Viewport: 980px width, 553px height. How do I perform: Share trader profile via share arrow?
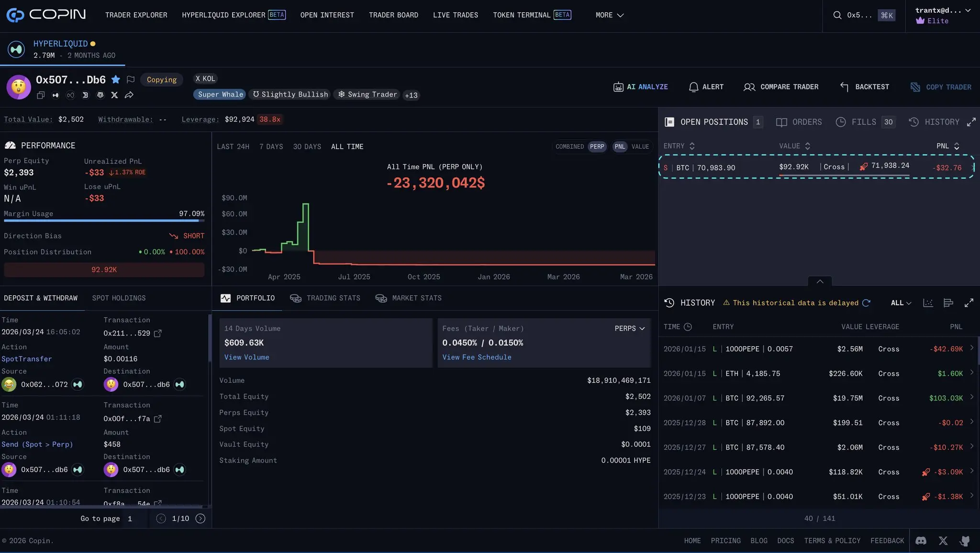[129, 95]
